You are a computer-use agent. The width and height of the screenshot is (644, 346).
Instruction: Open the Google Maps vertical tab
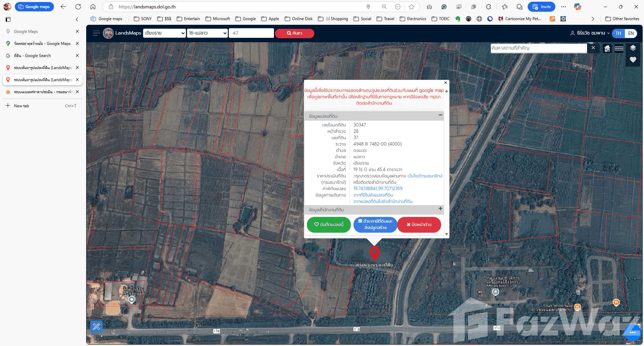pos(26,32)
